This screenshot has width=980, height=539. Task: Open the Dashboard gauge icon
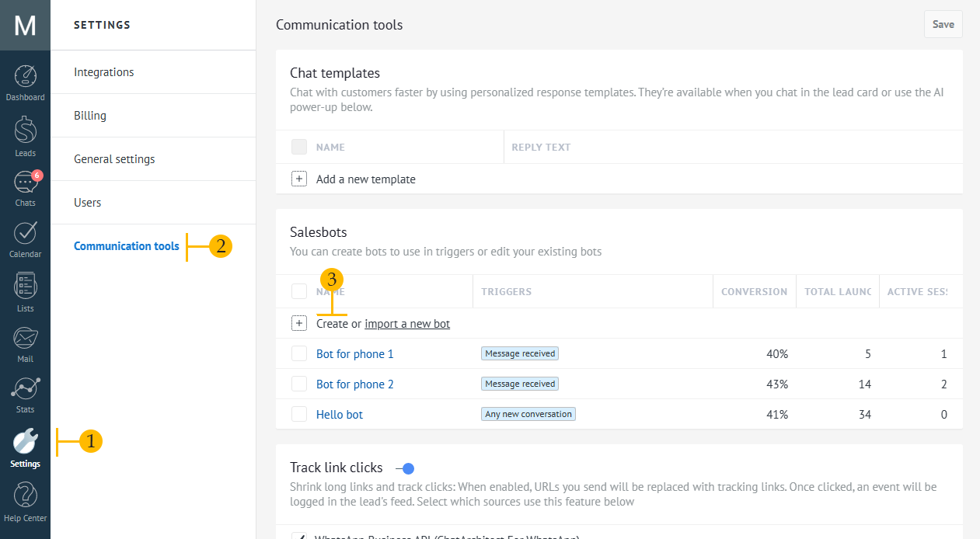(25, 76)
